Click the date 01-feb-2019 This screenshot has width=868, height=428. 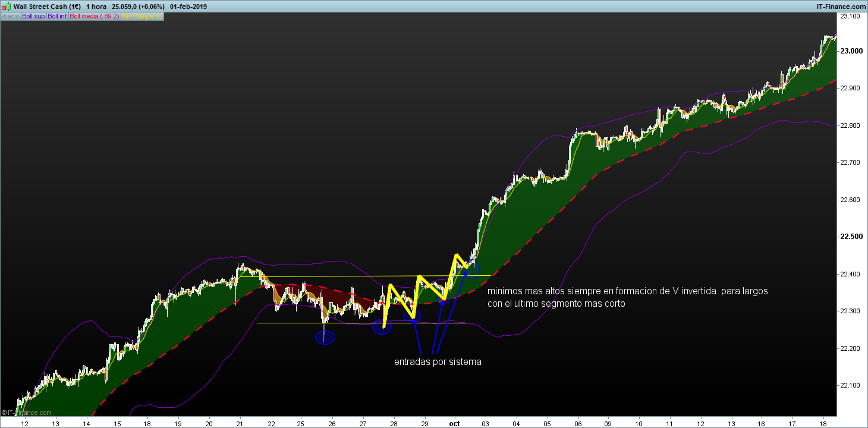pyautogui.click(x=188, y=6)
